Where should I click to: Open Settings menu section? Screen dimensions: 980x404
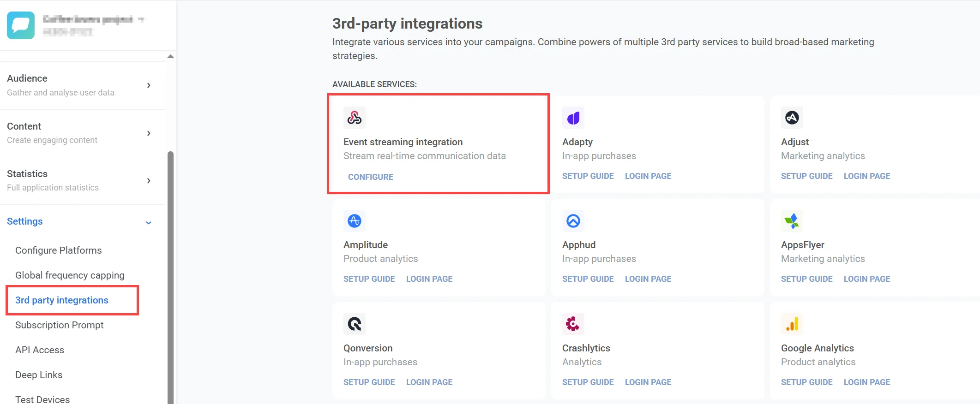click(83, 222)
